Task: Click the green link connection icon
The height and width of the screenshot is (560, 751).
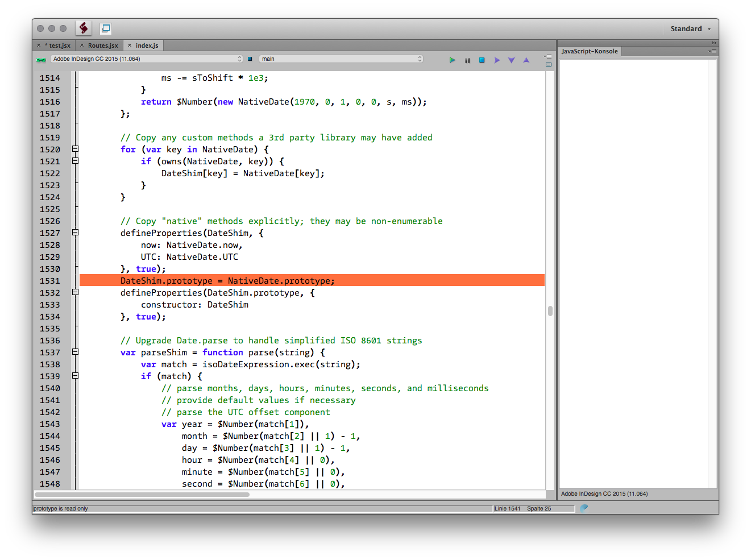Action: [x=41, y=59]
